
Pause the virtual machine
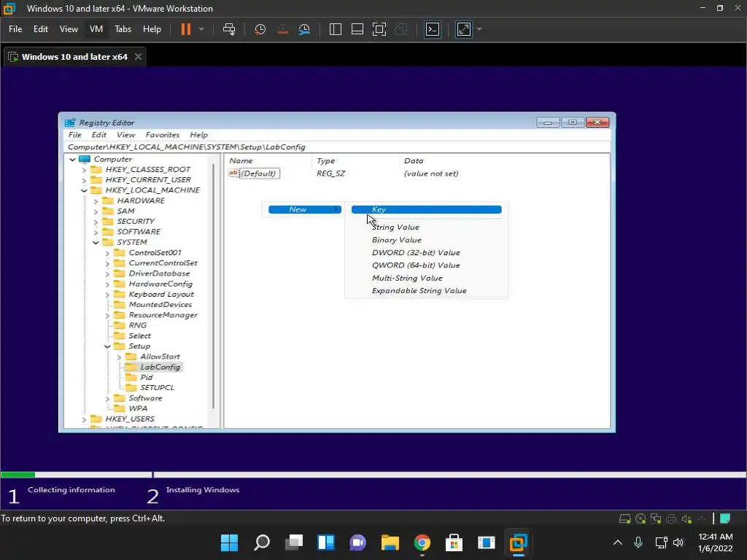(186, 29)
